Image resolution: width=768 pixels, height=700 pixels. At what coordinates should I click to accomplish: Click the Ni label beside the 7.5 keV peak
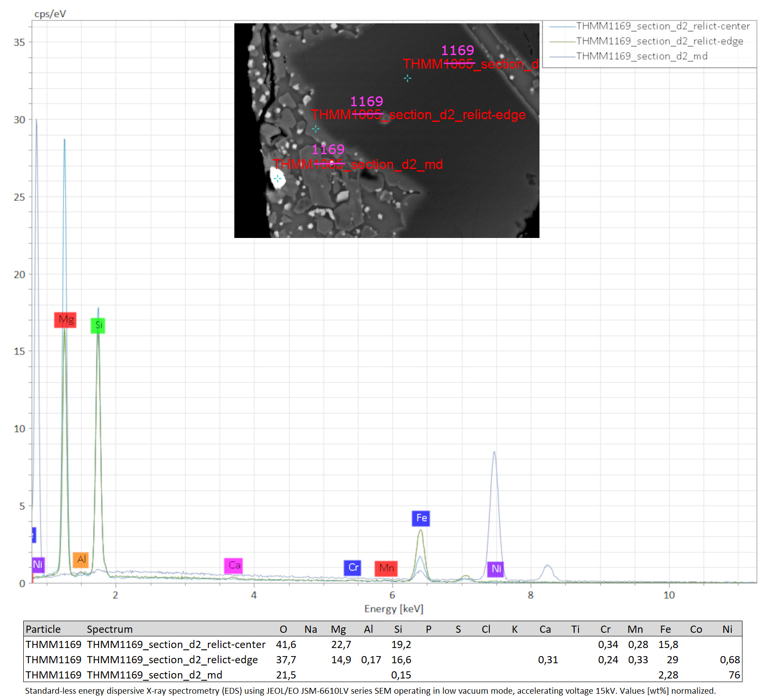(495, 569)
